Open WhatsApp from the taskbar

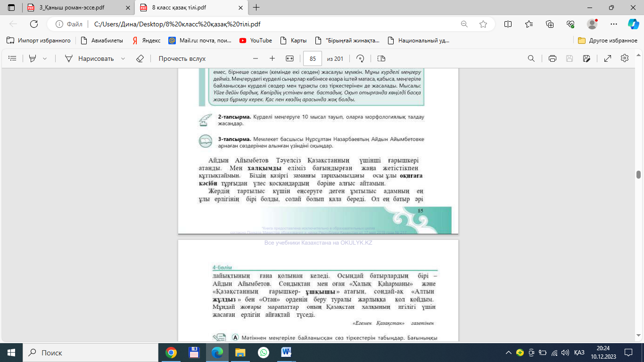(x=264, y=353)
